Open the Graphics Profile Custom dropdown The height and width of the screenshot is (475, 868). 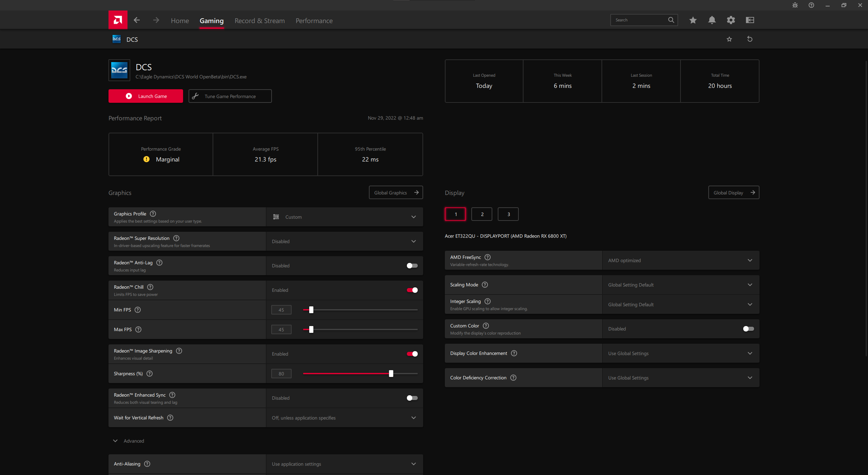[x=344, y=217]
